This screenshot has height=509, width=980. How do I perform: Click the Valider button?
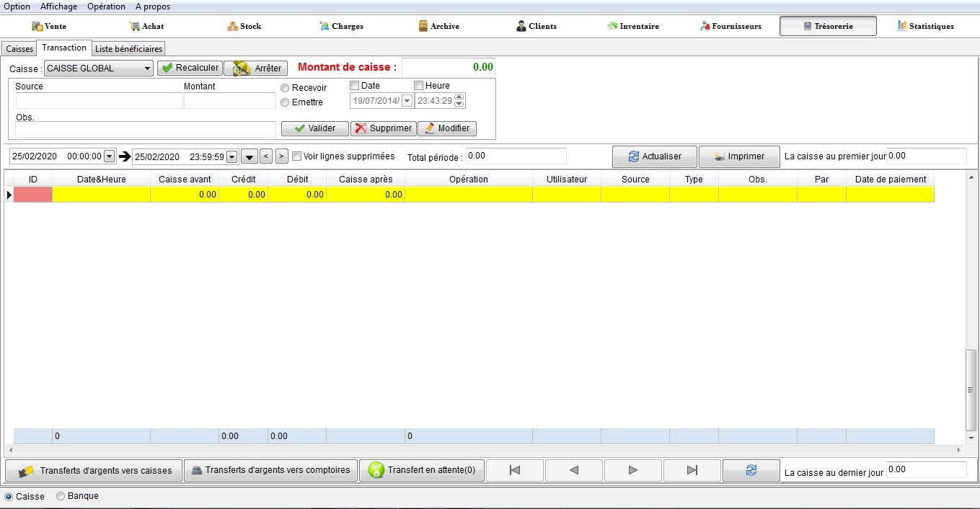pyautogui.click(x=314, y=128)
